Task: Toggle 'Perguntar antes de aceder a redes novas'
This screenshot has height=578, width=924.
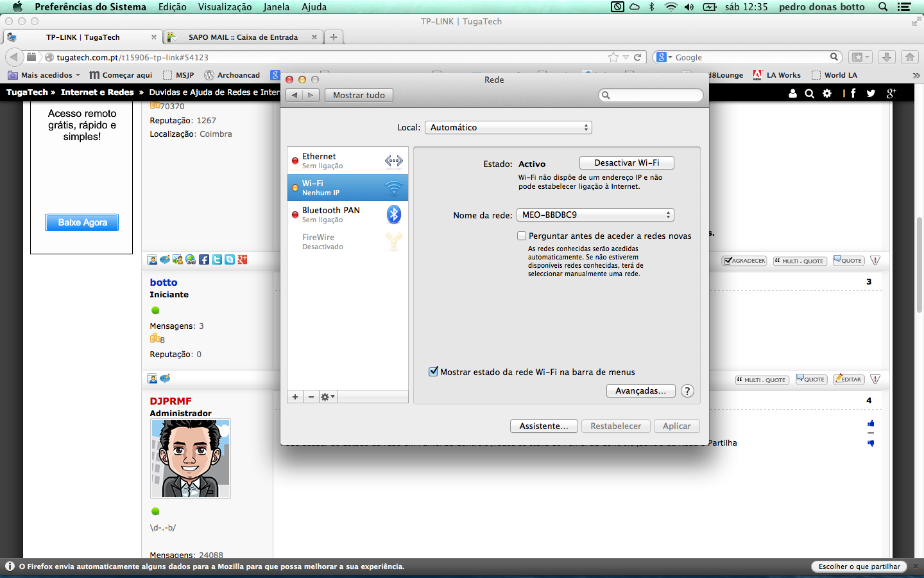Action: (x=522, y=236)
